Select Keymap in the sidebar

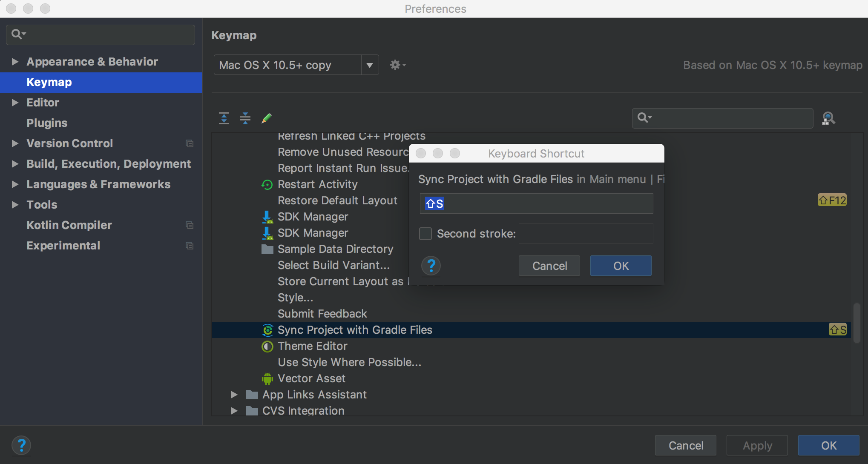[x=101, y=82]
